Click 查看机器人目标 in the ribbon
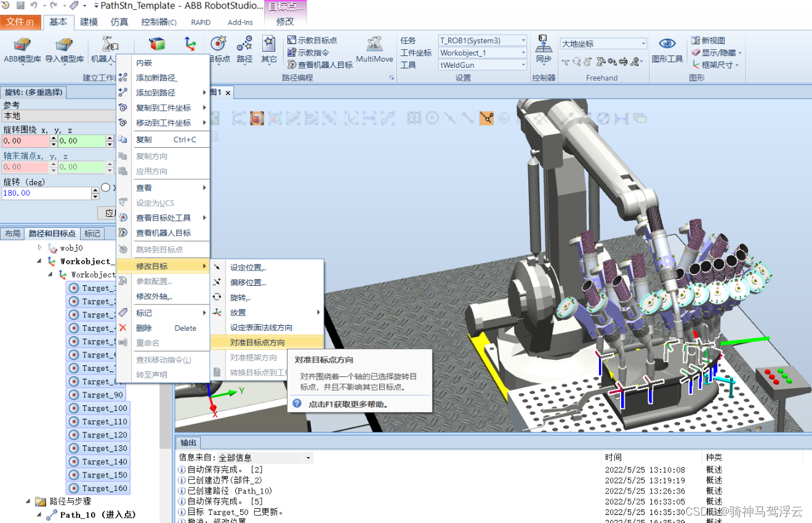The image size is (812, 523). (x=320, y=65)
